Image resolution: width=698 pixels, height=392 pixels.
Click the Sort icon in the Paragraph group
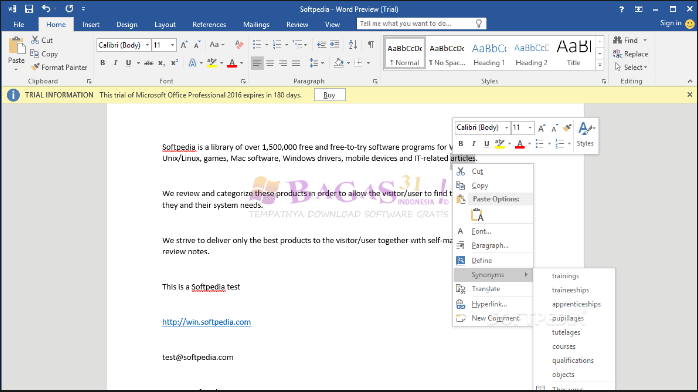353,44
